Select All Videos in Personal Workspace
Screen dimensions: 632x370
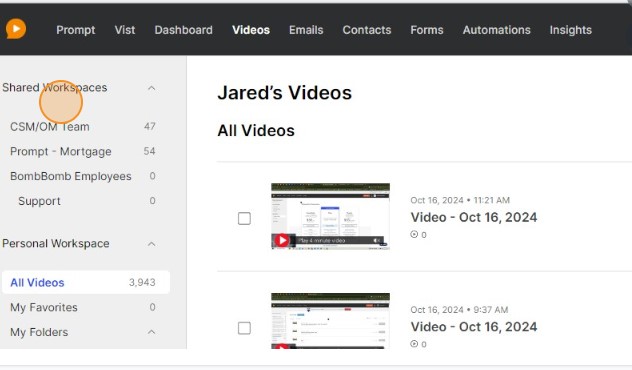(x=85, y=283)
